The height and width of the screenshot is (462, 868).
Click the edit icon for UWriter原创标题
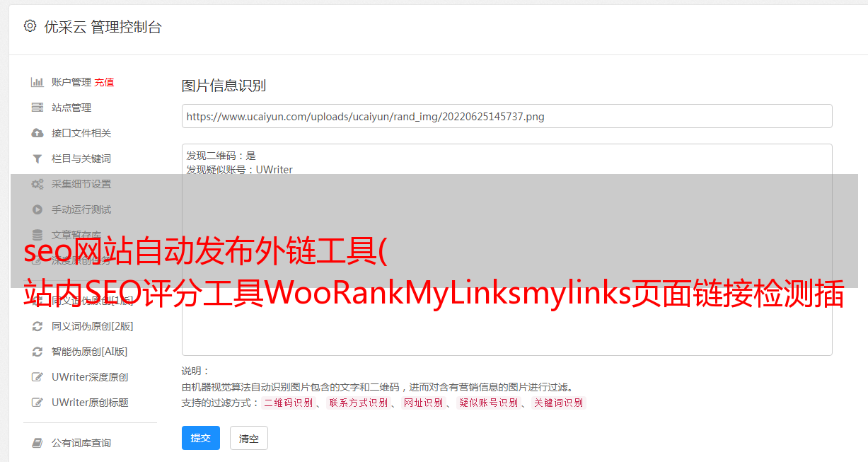coord(37,403)
